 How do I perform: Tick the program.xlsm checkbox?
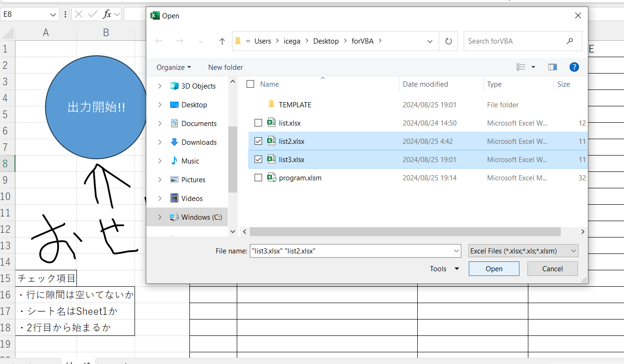click(x=258, y=178)
